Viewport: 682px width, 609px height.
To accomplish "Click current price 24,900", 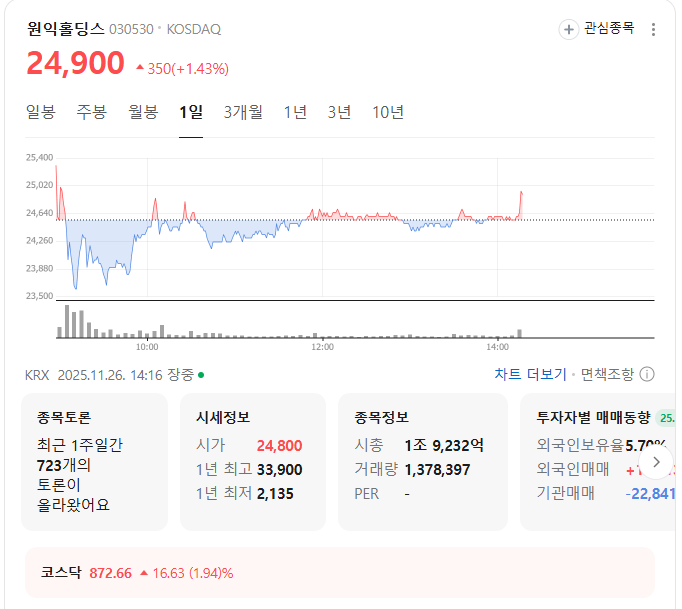I will [76, 64].
